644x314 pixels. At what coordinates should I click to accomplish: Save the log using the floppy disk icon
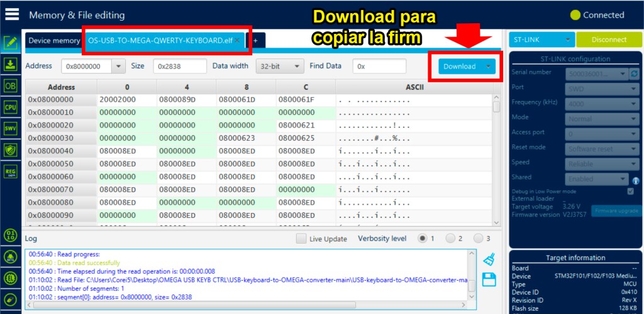489,279
